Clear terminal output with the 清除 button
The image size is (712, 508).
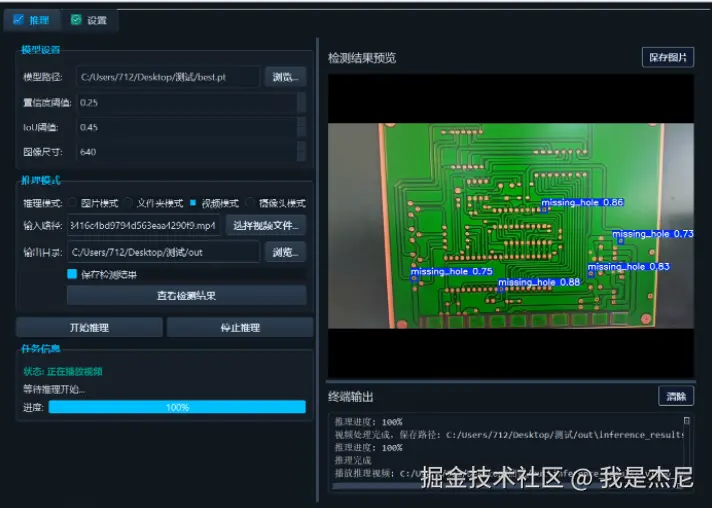pyautogui.click(x=676, y=396)
